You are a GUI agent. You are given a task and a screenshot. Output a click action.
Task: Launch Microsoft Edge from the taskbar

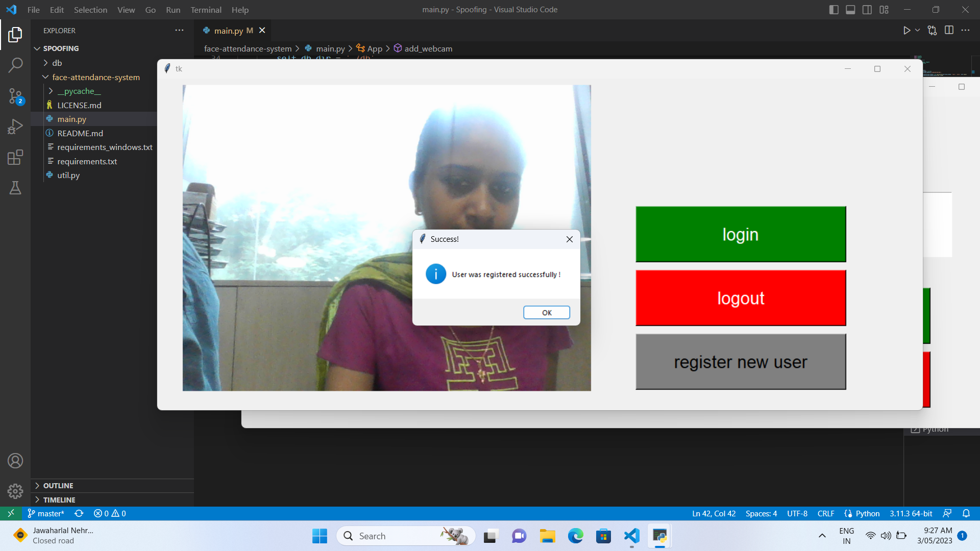[575, 536]
